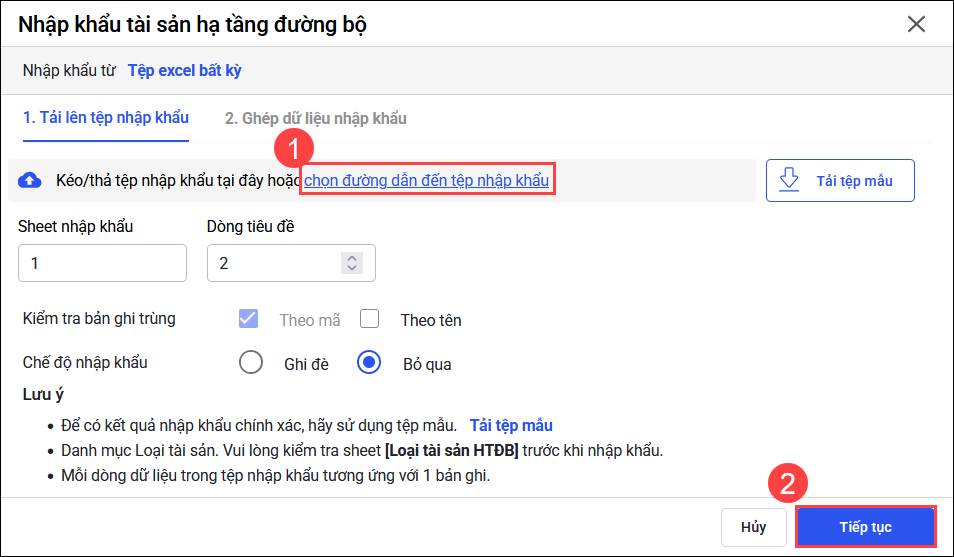Select the Ghi đè radio option
This screenshot has width=954, height=557.
pyautogui.click(x=251, y=362)
